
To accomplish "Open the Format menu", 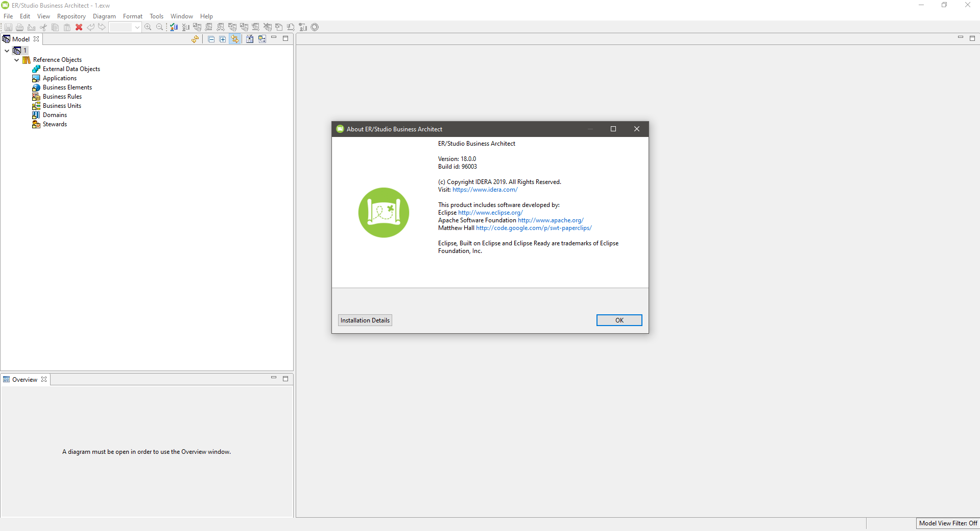I will 133,16.
